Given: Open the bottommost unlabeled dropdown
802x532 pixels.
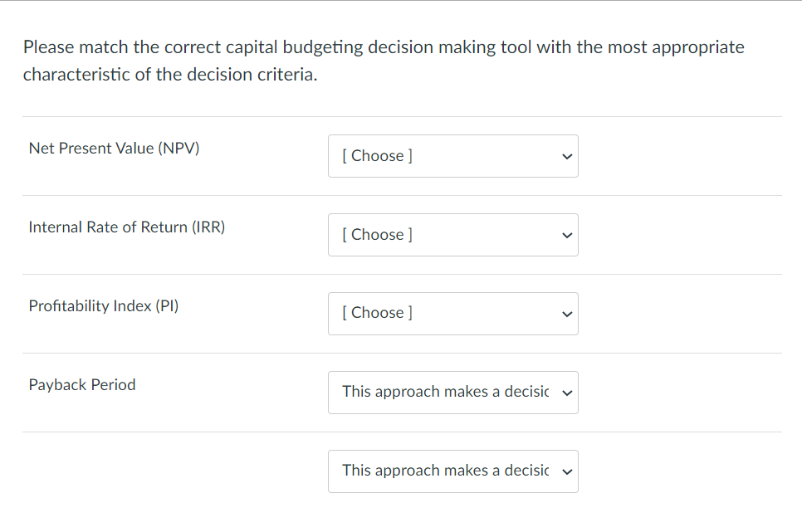Looking at the screenshot, I should point(452,471).
